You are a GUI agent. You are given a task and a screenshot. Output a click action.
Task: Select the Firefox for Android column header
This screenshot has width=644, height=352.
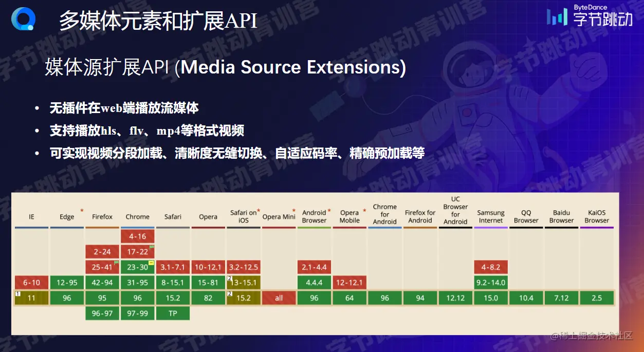tap(420, 216)
